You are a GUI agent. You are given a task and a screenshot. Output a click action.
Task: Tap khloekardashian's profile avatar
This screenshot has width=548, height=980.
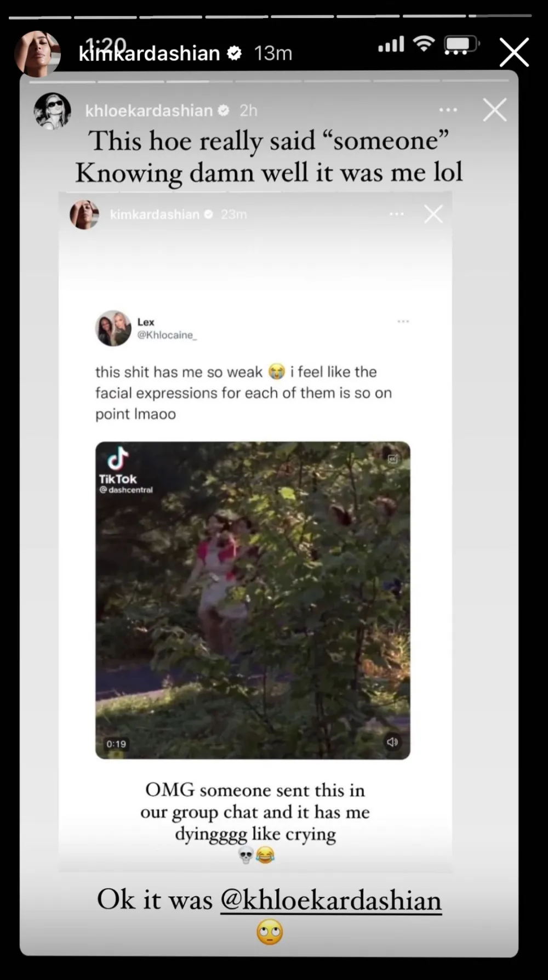[53, 111]
